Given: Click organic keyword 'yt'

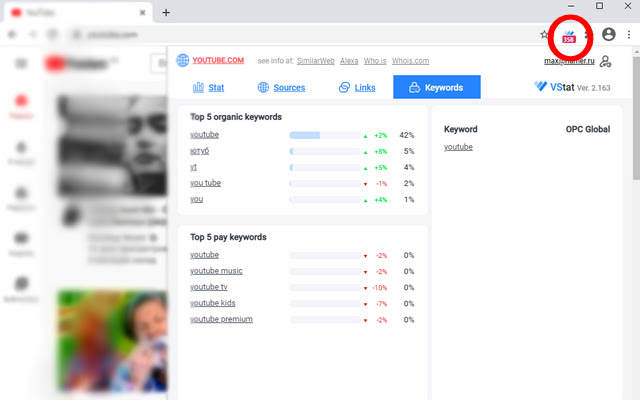Looking at the screenshot, I should [193, 167].
